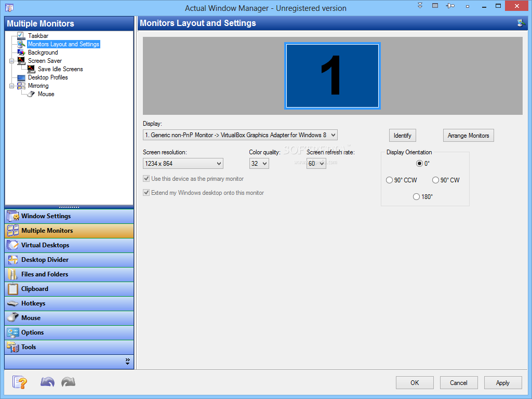532x399 pixels.
Task: Click the Clipboard section icon
Action: point(13,289)
